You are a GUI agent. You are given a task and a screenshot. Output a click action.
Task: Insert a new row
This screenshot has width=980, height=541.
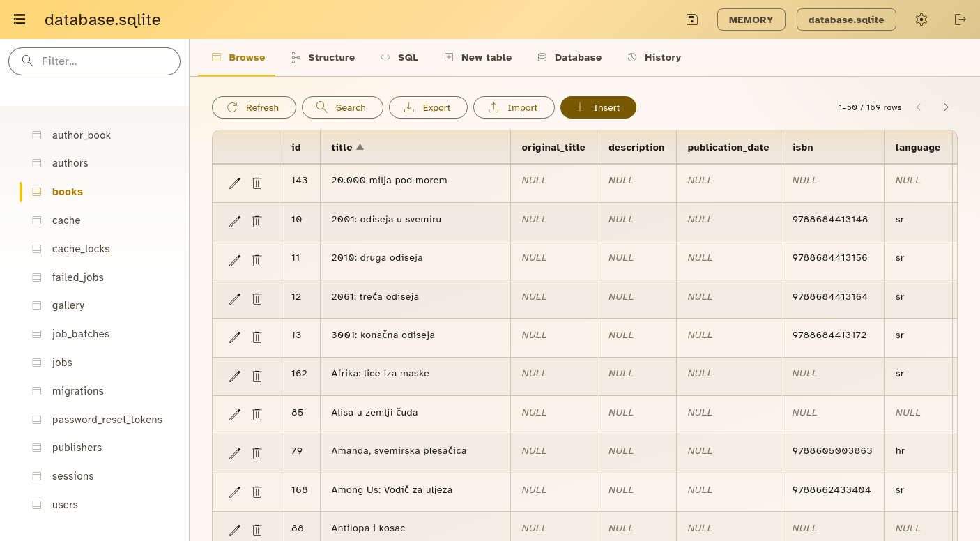pyautogui.click(x=598, y=107)
